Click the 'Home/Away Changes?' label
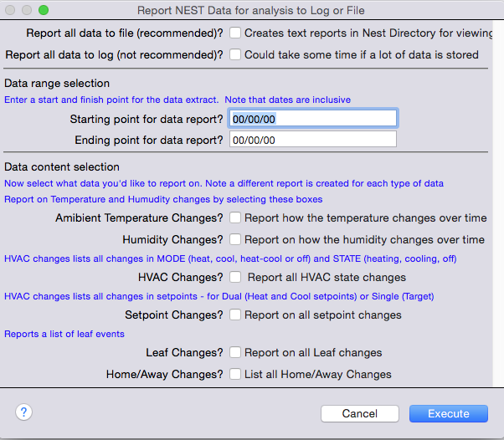The height and width of the screenshot is (440, 504). click(165, 375)
